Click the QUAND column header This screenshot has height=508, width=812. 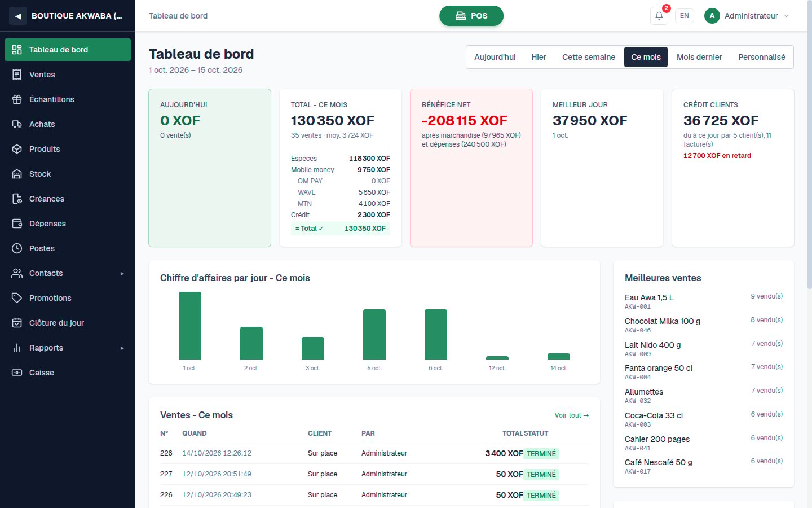point(195,433)
